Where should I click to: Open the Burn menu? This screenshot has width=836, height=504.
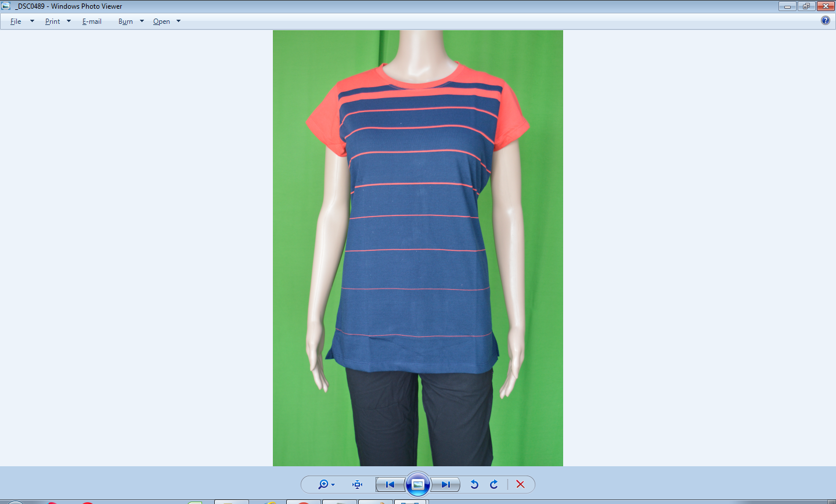[125, 21]
